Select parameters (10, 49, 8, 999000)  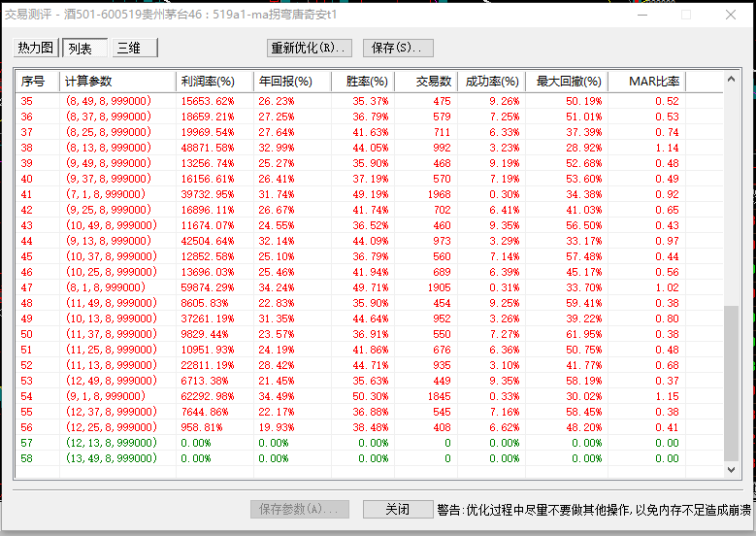[x=112, y=225]
